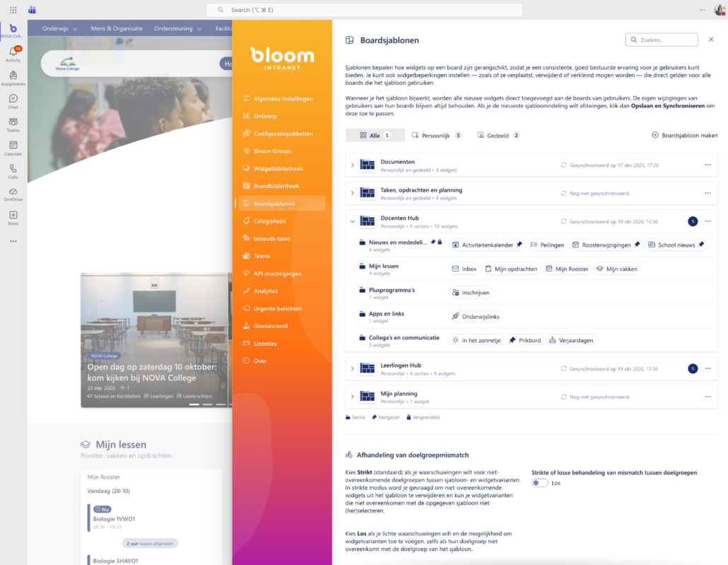Toggle Strikt/Los mismatch handling switch
This screenshot has height=565, width=728.
click(540, 483)
